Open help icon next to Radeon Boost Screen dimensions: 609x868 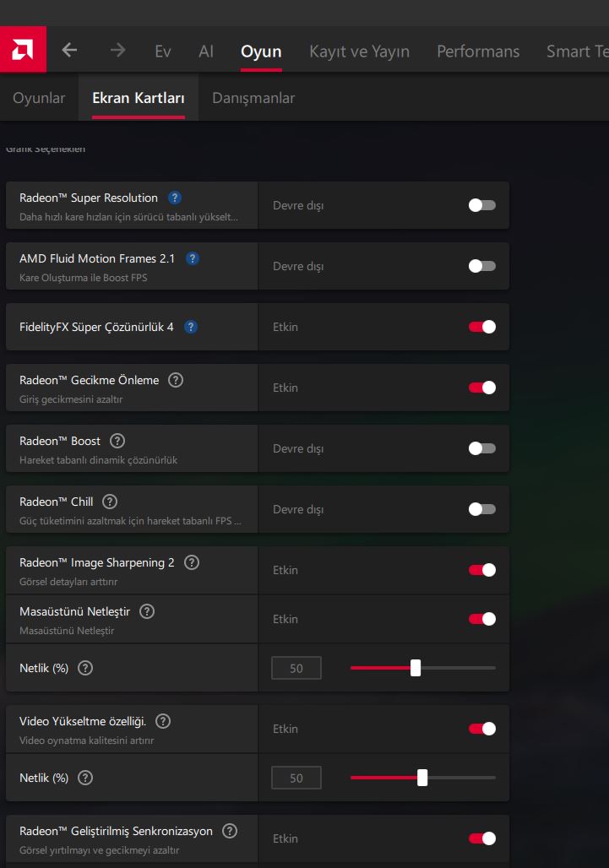pyautogui.click(x=117, y=442)
